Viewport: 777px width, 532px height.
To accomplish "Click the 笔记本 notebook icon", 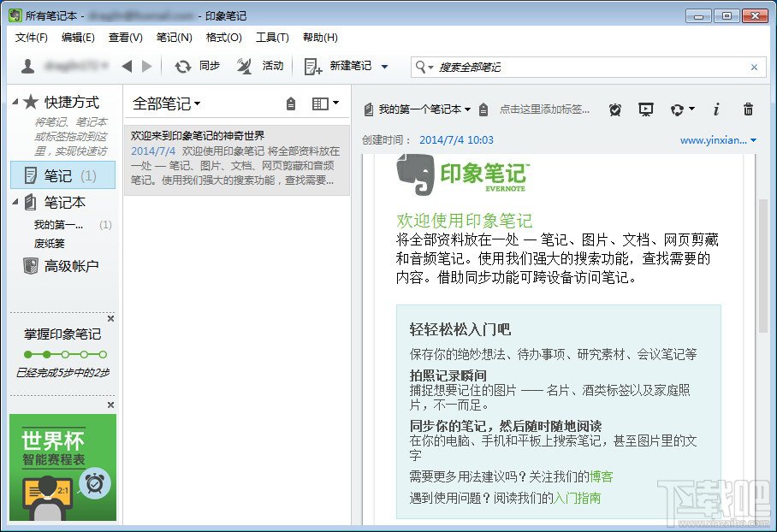I will click(30, 202).
